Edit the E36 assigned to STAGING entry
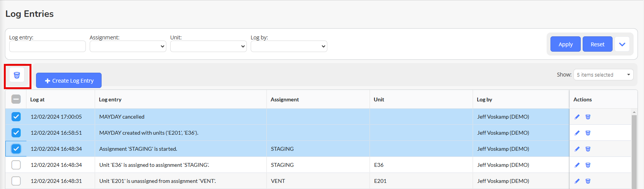Screen dimensions: 644x189 [577, 165]
